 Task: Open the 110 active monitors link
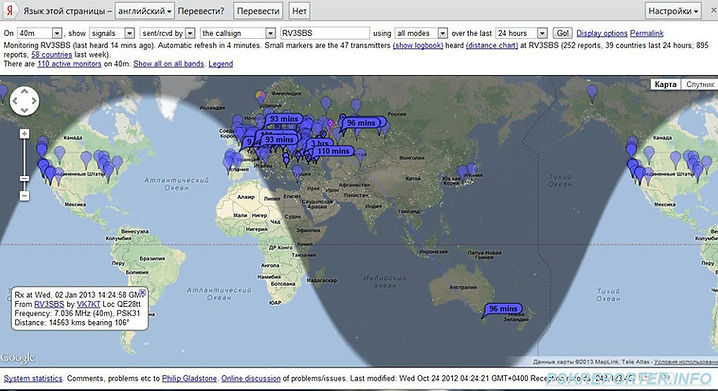point(69,64)
